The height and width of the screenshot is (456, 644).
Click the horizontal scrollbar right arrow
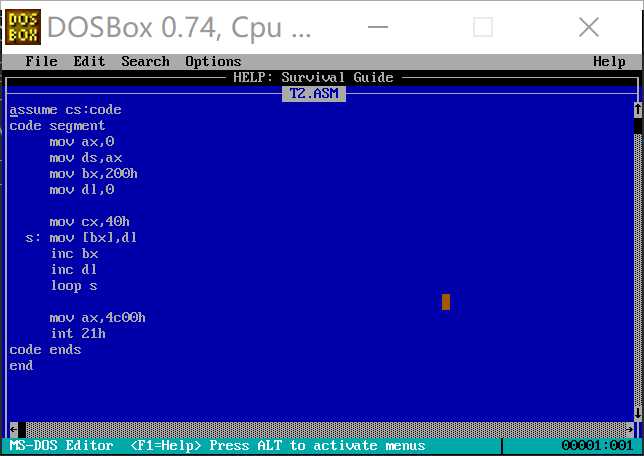point(630,430)
